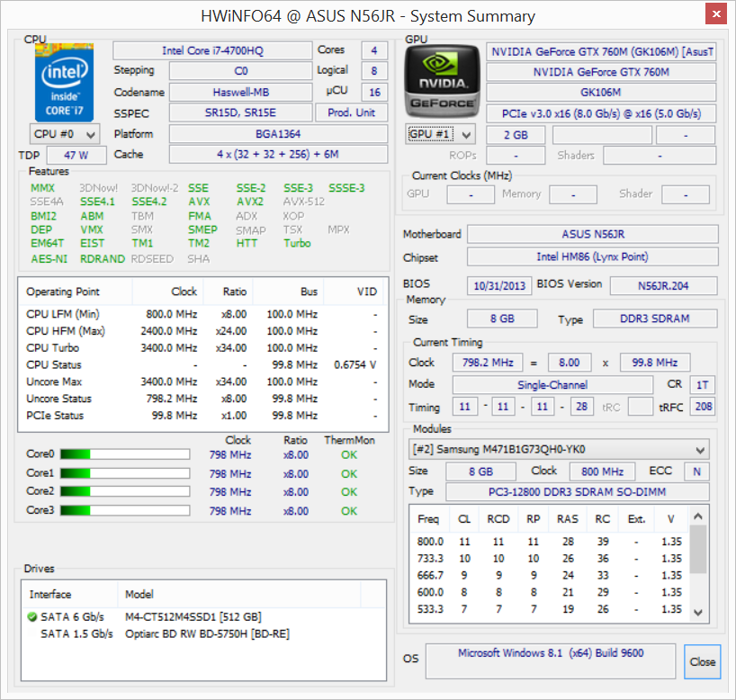Click the 0.6754 V VID value
The image size is (736, 700).
[355, 364]
